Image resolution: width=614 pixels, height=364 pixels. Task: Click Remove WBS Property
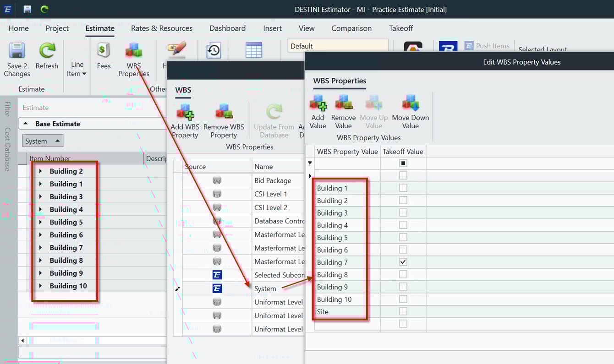click(224, 119)
